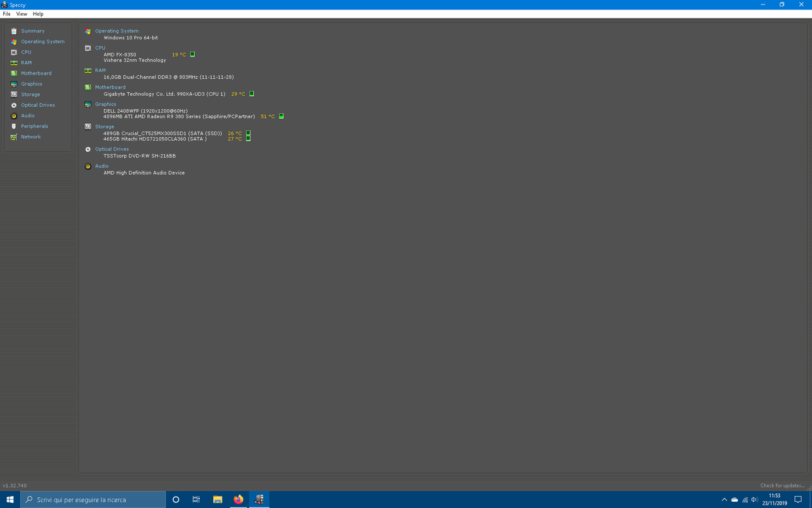
Task: Open the Operating System heading link
Action: point(117,31)
